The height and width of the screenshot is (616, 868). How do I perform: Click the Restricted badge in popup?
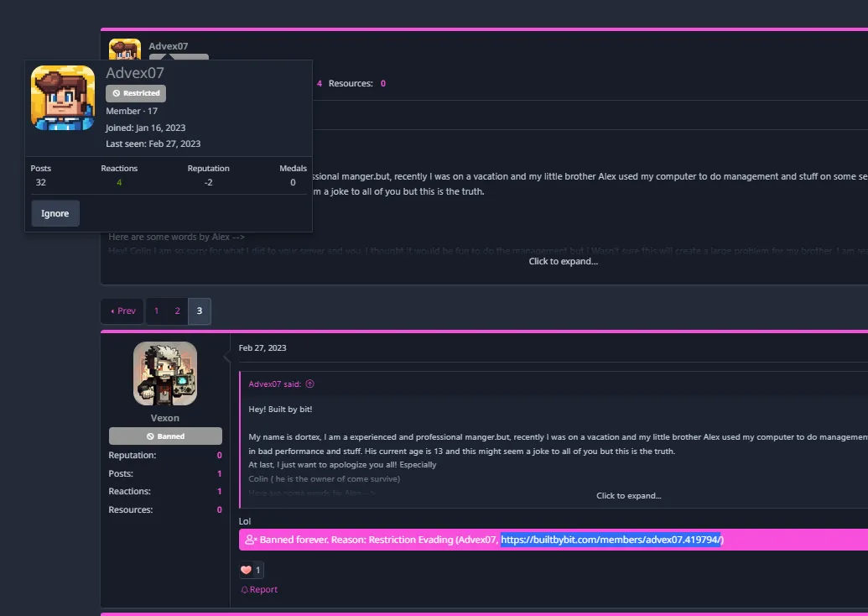(x=136, y=93)
